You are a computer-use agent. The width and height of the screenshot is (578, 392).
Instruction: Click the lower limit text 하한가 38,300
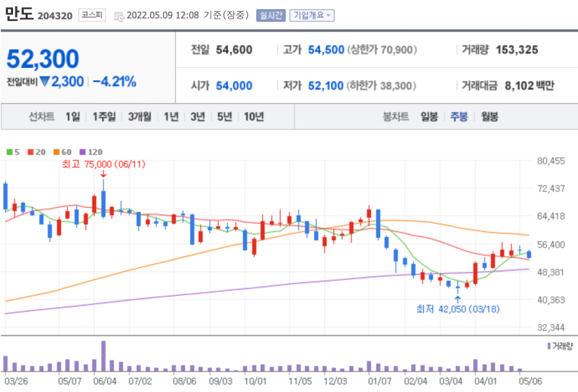(382, 86)
